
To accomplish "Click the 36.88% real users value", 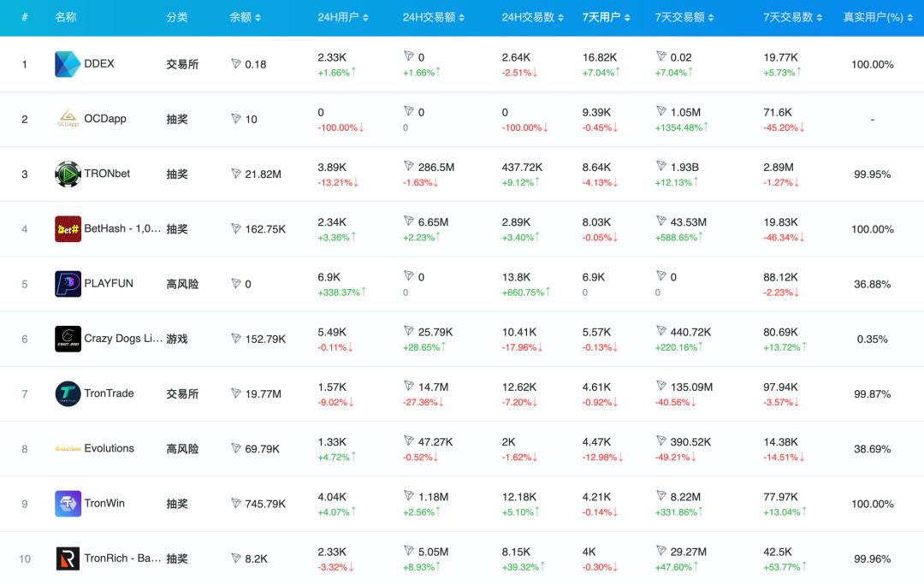I will (872, 284).
